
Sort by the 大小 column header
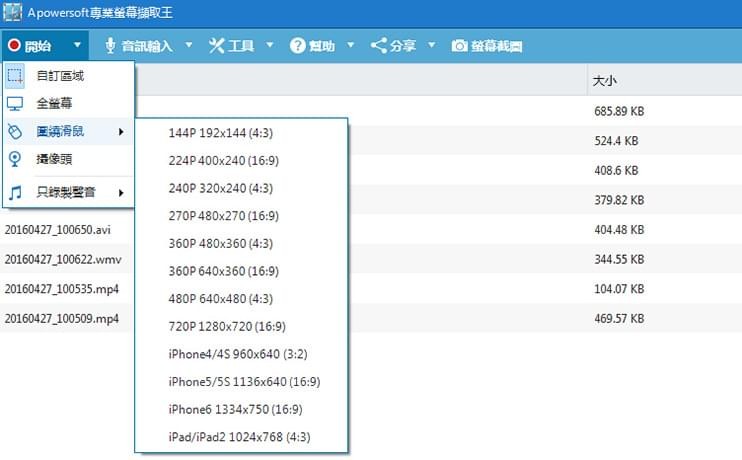[x=605, y=80]
